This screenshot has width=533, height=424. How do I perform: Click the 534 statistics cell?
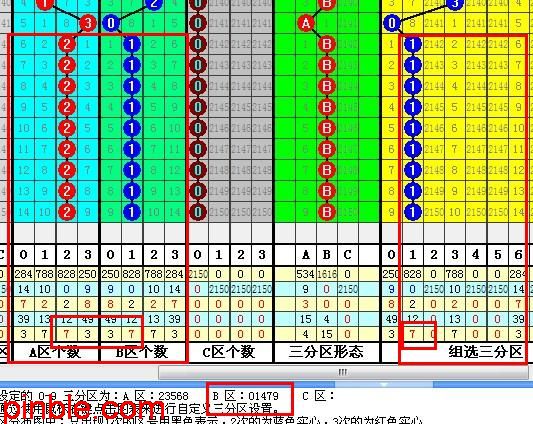click(x=306, y=274)
